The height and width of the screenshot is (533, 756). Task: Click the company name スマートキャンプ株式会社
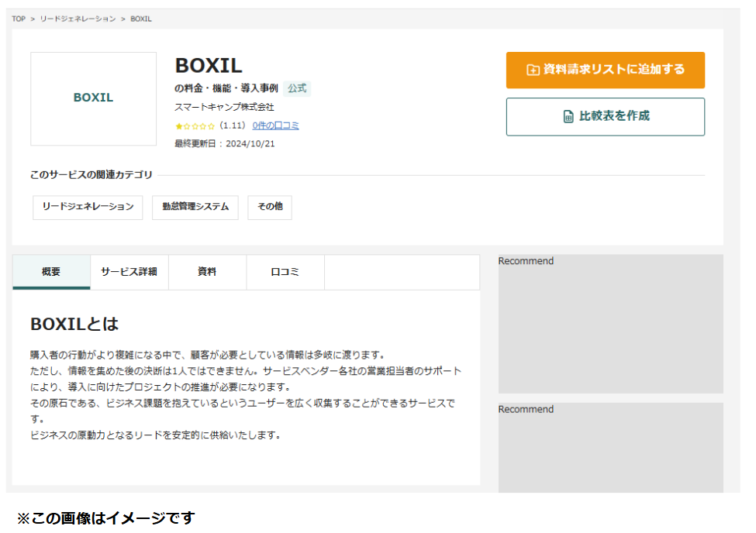click(x=225, y=107)
